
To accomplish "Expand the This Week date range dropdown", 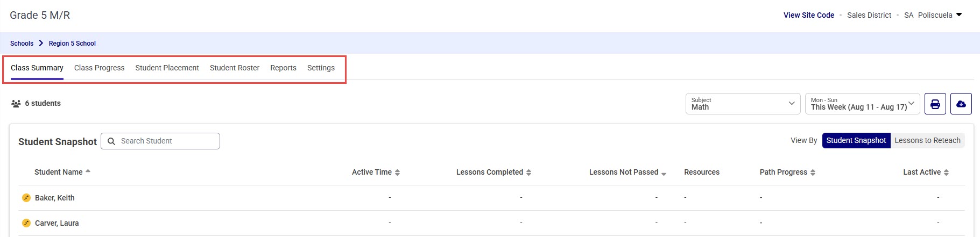I will coord(862,104).
